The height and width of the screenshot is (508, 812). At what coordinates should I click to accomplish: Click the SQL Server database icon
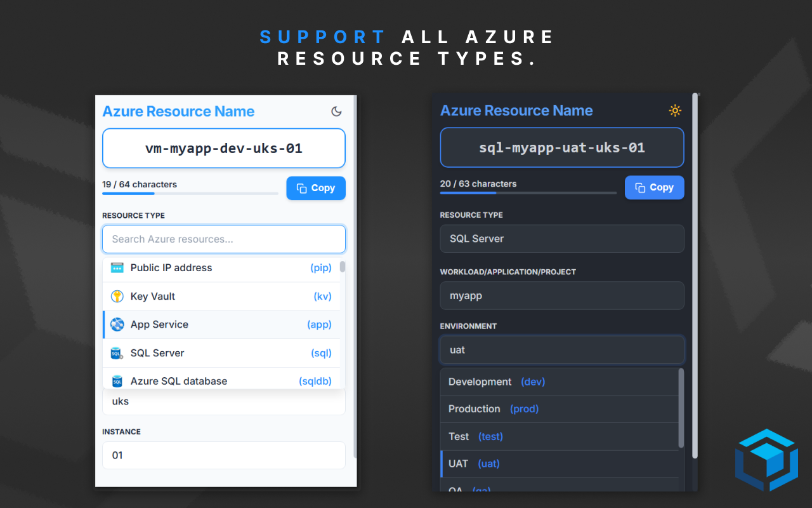(117, 352)
